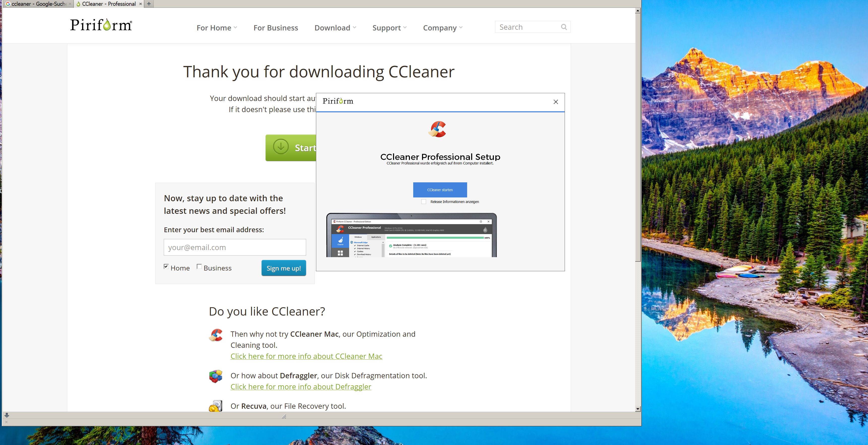The image size is (868, 445).
Task: Click download arrow in bottom status bar
Action: [7, 415]
